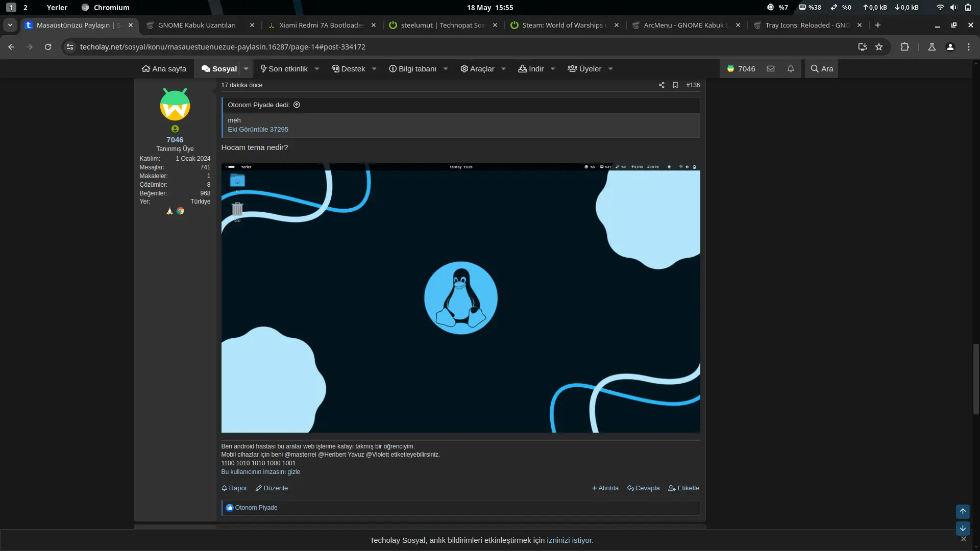Open Ara search button
Viewport: 980px width, 551px height.
822,69
